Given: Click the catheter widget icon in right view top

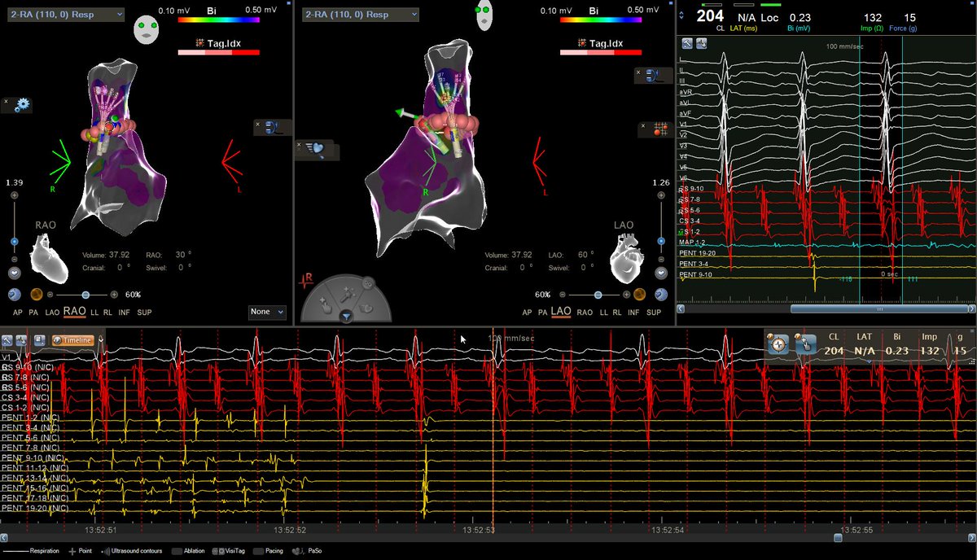Looking at the screenshot, I should click(x=654, y=76).
